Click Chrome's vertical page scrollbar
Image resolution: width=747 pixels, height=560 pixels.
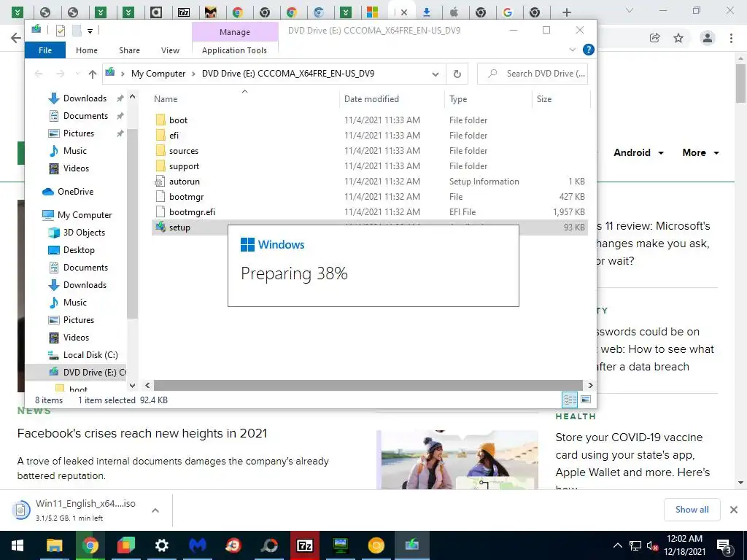pyautogui.click(x=741, y=83)
